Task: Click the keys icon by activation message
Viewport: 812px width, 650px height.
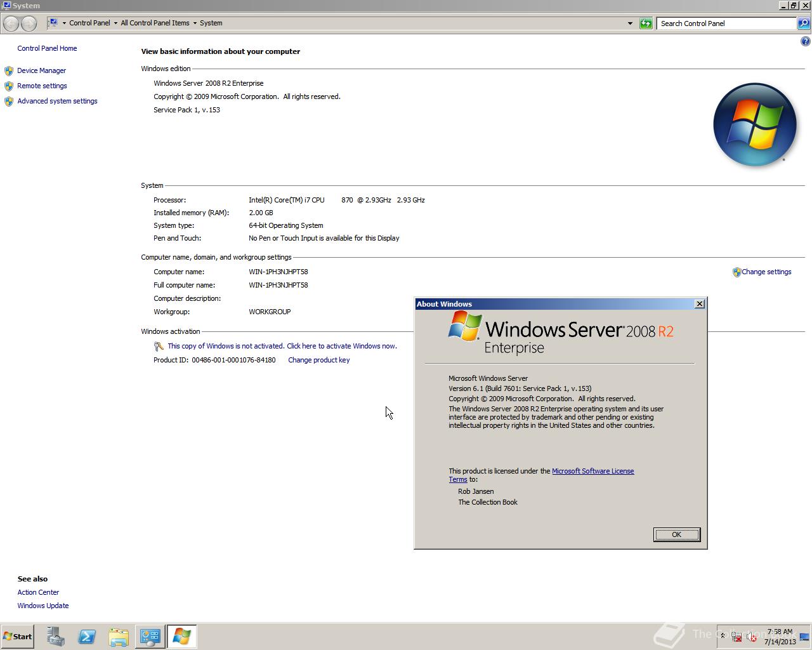Action: [x=159, y=347]
